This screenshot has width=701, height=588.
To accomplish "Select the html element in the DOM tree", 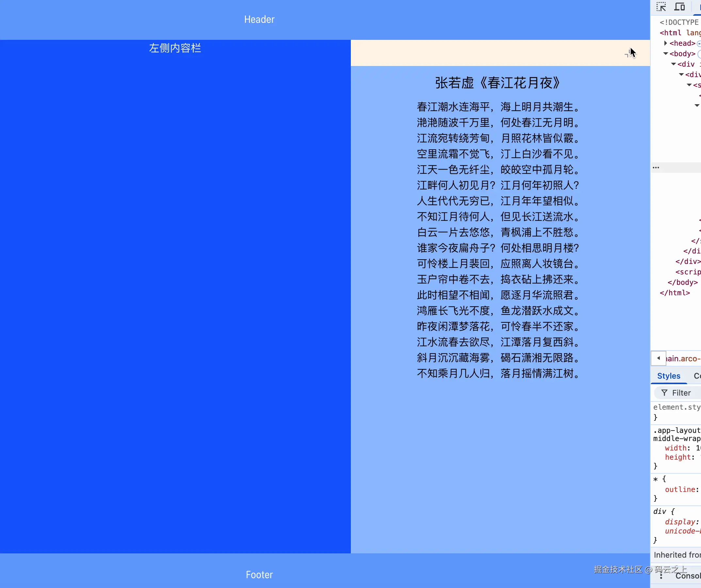I will (x=671, y=32).
